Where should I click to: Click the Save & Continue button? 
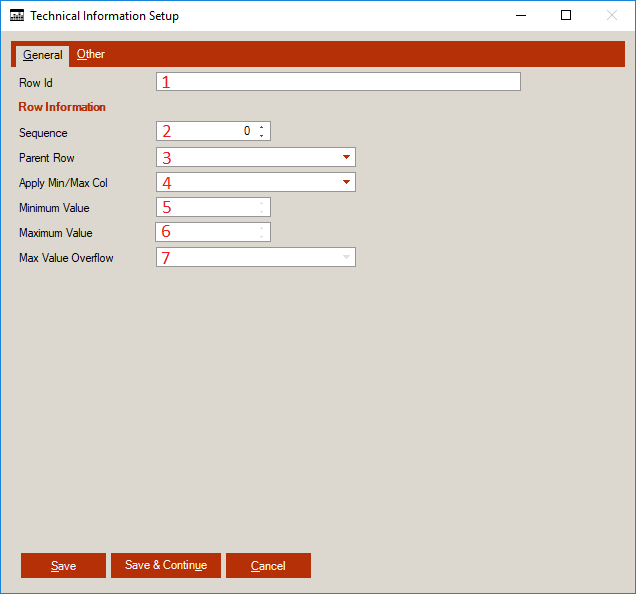[165, 566]
